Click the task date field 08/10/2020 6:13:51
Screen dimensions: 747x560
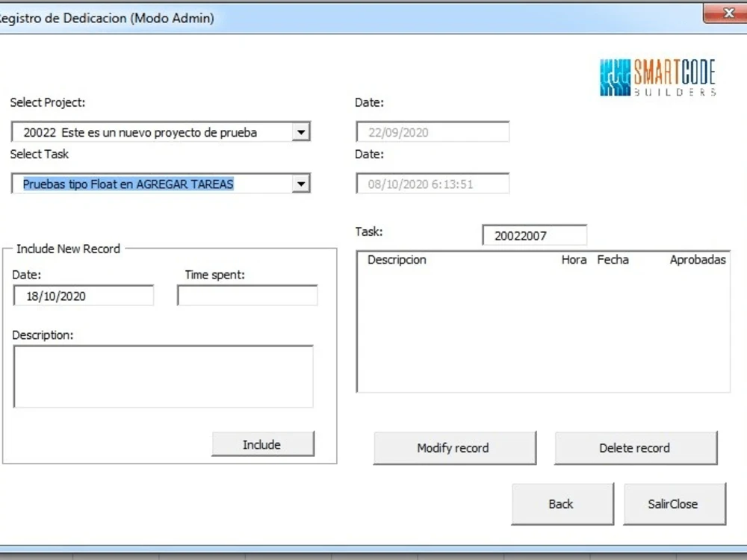tap(433, 184)
